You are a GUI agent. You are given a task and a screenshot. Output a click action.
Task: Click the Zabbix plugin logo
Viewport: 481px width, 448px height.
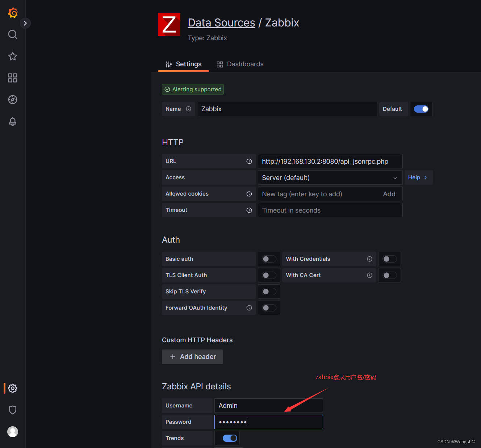point(169,25)
